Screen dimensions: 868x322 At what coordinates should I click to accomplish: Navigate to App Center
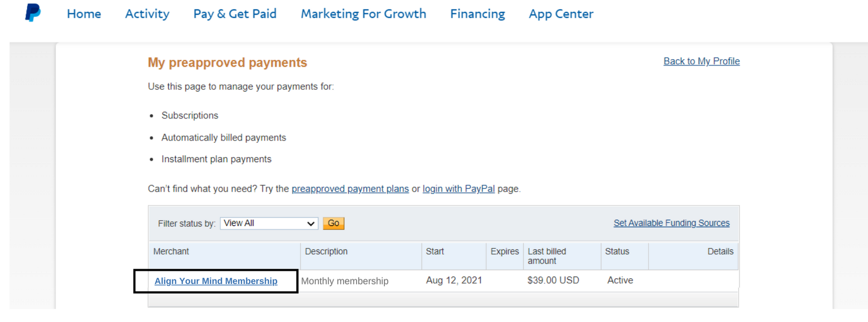[561, 14]
